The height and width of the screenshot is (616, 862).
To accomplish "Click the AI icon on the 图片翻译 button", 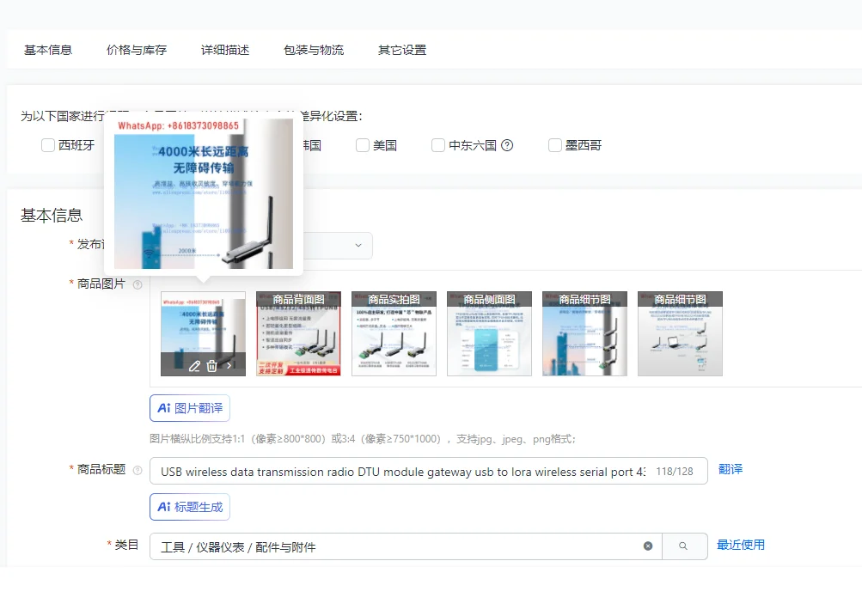I will tap(164, 408).
